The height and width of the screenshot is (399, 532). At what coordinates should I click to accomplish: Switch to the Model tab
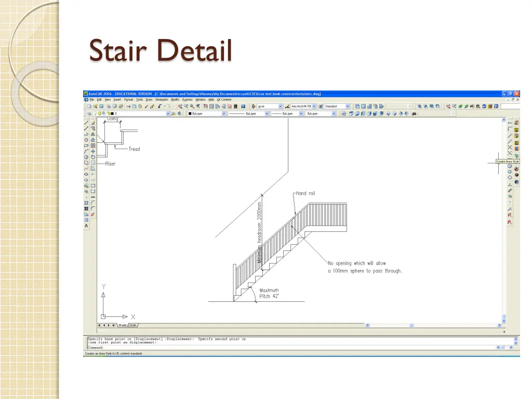coord(123,325)
